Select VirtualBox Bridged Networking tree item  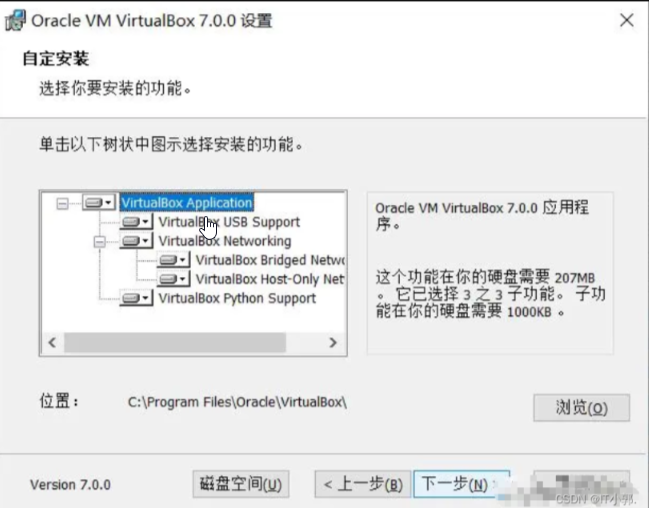click(270, 260)
